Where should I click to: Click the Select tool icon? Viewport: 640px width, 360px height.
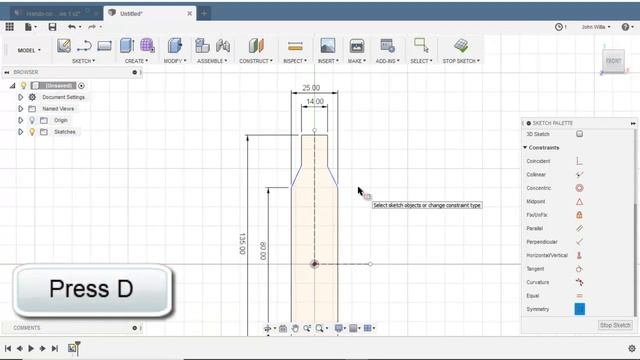click(421, 45)
